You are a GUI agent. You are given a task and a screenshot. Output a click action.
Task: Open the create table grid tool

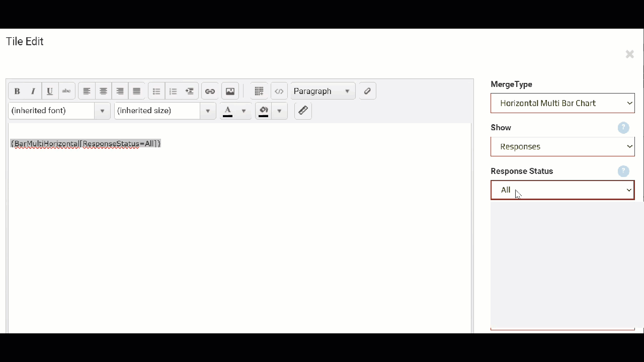click(259, 91)
